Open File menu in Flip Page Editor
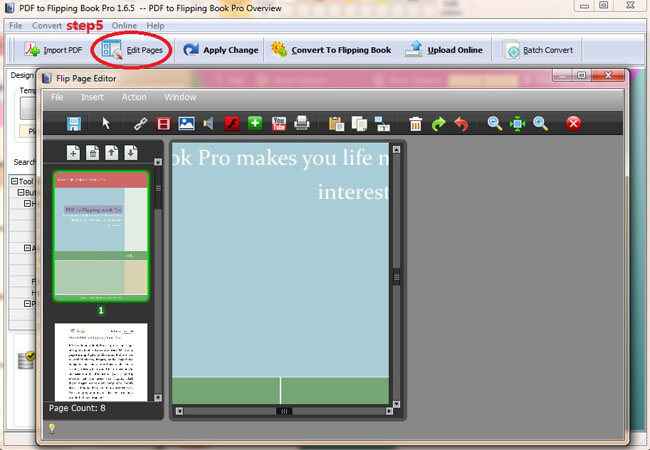The width and height of the screenshot is (650, 450). coord(57,97)
